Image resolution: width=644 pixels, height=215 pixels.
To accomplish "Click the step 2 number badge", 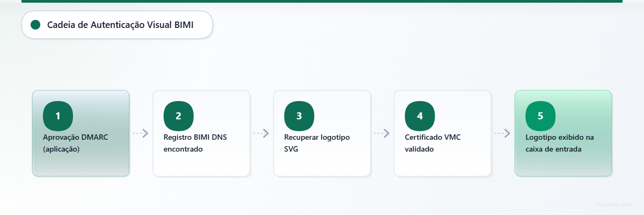I will point(179,116).
